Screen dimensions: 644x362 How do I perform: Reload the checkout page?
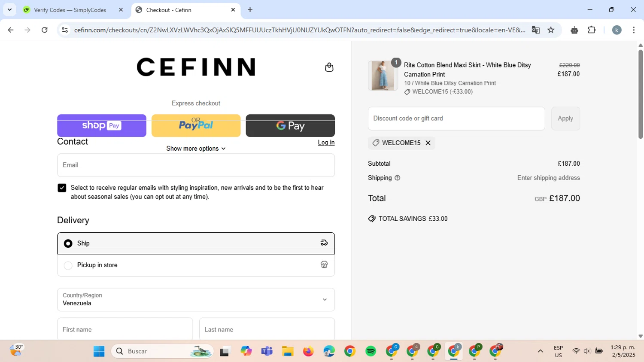click(x=45, y=30)
